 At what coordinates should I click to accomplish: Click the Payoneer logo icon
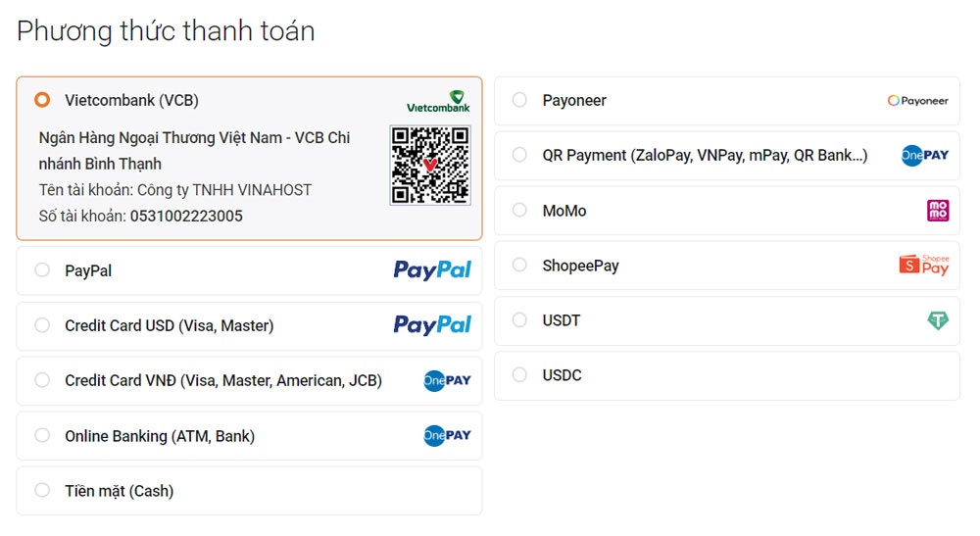coord(918,101)
